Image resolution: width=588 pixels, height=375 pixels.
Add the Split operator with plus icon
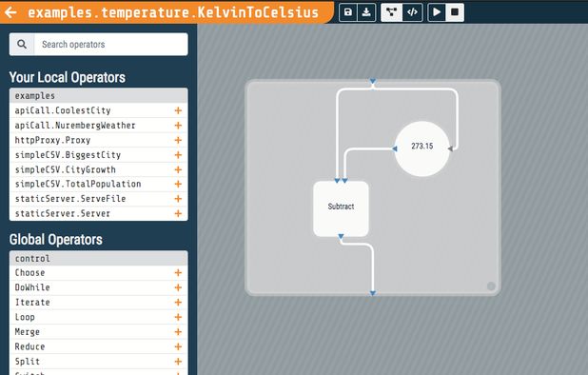(178, 362)
